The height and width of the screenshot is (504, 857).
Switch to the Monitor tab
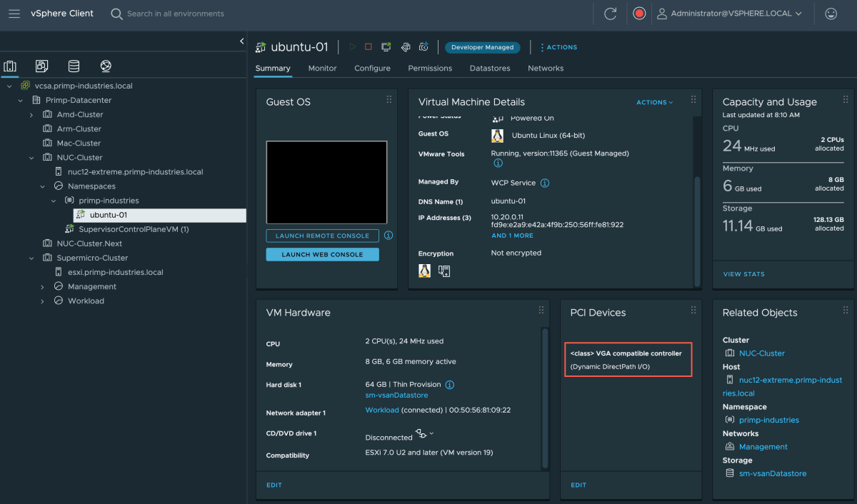point(323,69)
